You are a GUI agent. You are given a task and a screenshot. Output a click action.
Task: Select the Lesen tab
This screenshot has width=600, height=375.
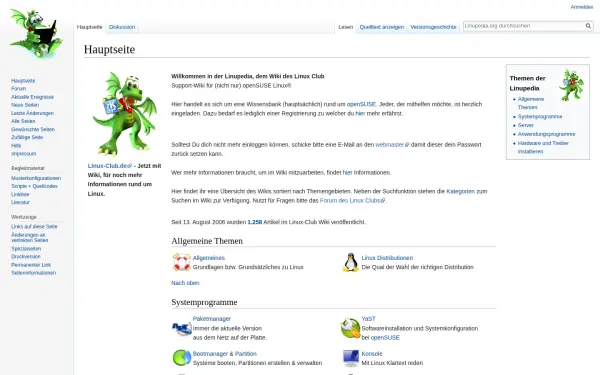(346, 27)
